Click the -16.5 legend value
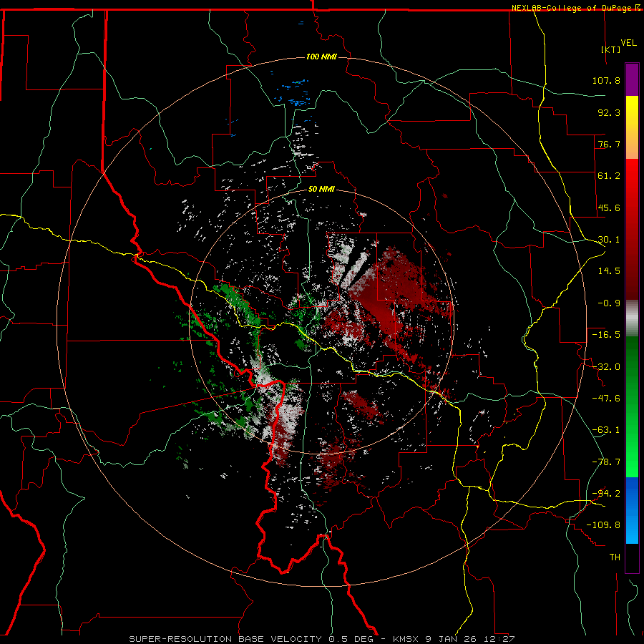This screenshot has width=644, height=644. (606, 335)
